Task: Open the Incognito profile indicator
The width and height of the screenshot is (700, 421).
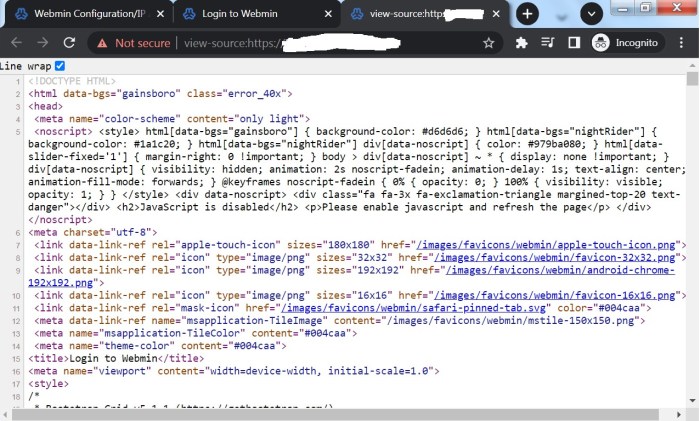Action: coord(627,43)
